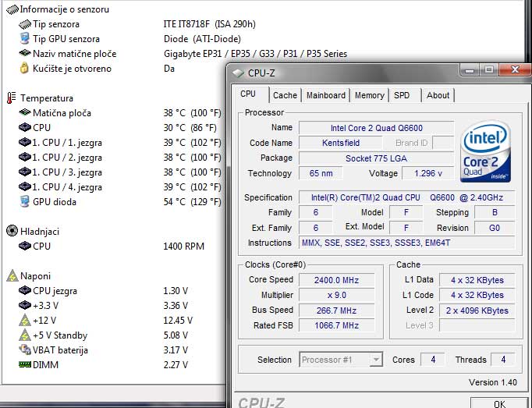532x408 pixels.
Task: Click the CPU-Z title bar icon
Action: click(238, 73)
